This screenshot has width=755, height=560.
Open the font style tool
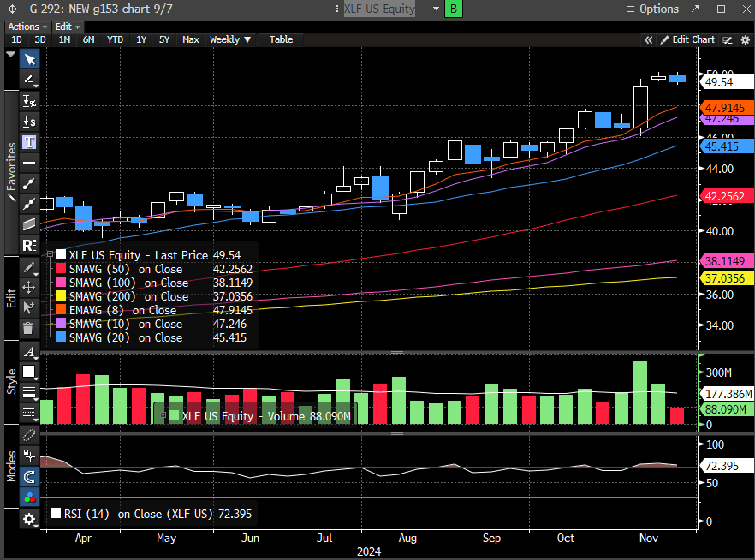pyautogui.click(x=29, y=352)
